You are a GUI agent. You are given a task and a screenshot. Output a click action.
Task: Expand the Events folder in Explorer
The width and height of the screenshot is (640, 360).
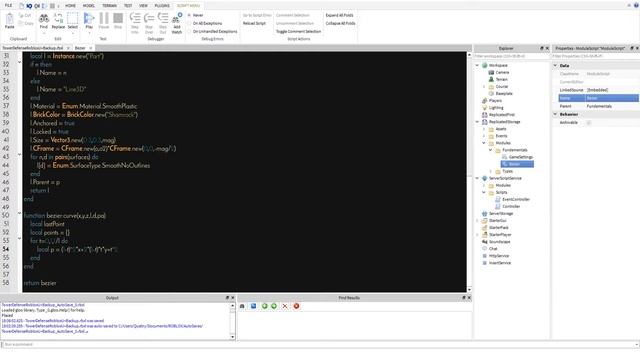tap(484, 136)
